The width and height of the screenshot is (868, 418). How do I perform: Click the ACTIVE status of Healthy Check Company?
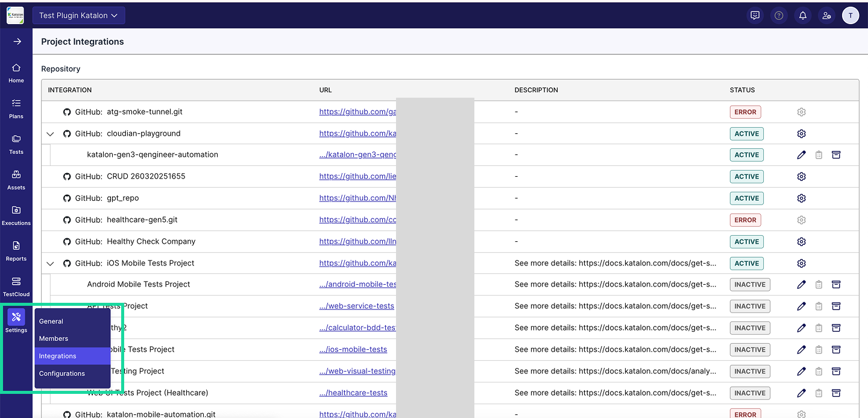[747, 242]
